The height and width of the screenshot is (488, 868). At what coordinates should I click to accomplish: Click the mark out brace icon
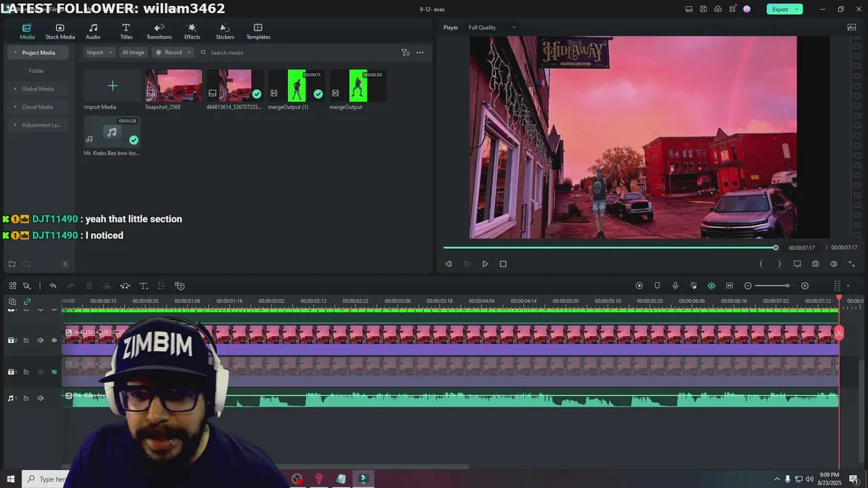[x=779, y=264]
